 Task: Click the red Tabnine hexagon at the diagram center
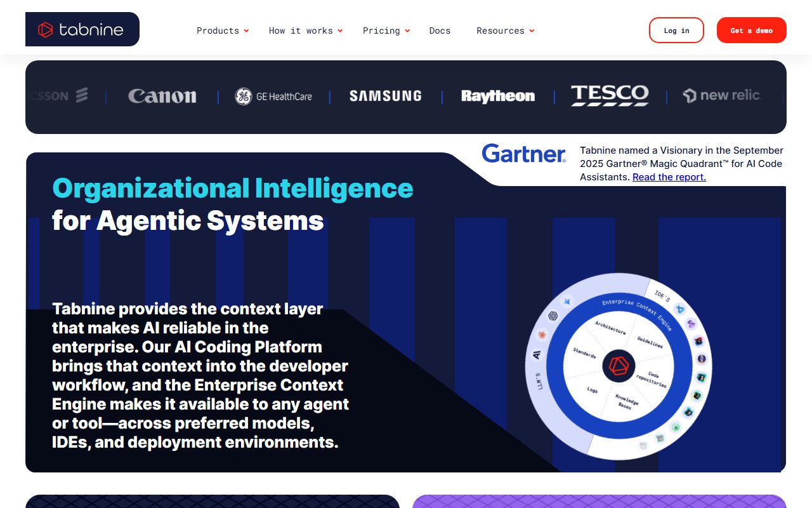(619, 366)
